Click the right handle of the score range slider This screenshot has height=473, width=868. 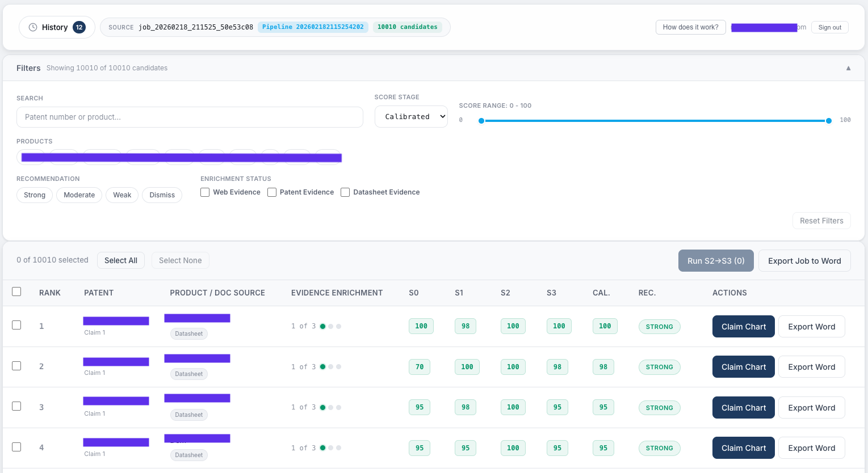(828, 120)
